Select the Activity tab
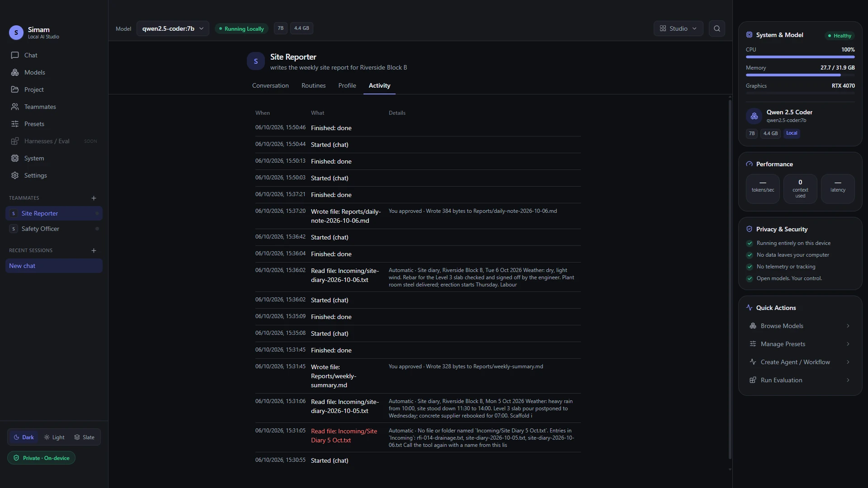Image resolution: width=868 pixels, height=488 pixels. tap(379, 85)
